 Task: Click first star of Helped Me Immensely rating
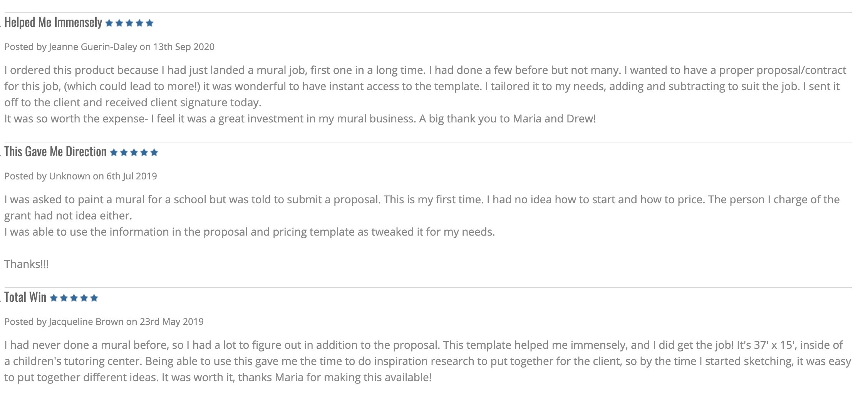click(x=109, y=23)
